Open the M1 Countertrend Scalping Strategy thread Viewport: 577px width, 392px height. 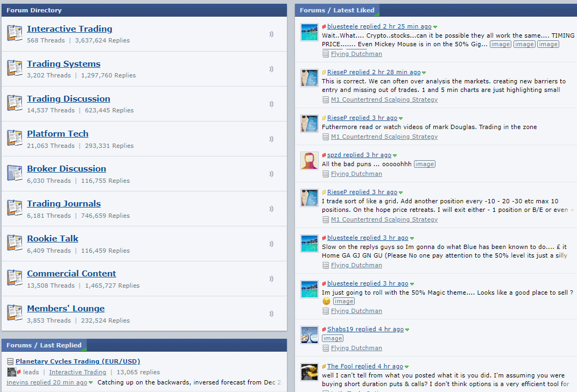[385, 99]
